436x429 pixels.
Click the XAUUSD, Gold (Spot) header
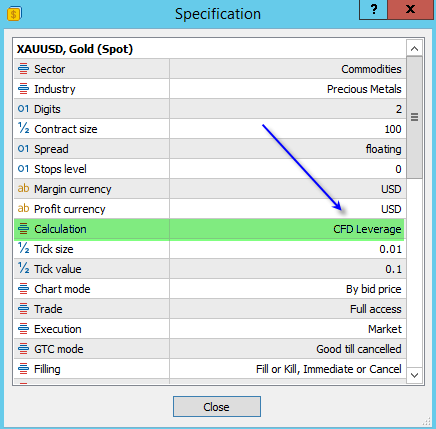75,49
